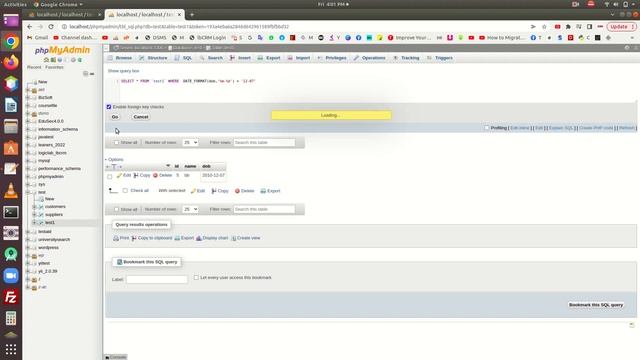
Task: Check the upper Show all checkbox
Action: pos(116,142)
